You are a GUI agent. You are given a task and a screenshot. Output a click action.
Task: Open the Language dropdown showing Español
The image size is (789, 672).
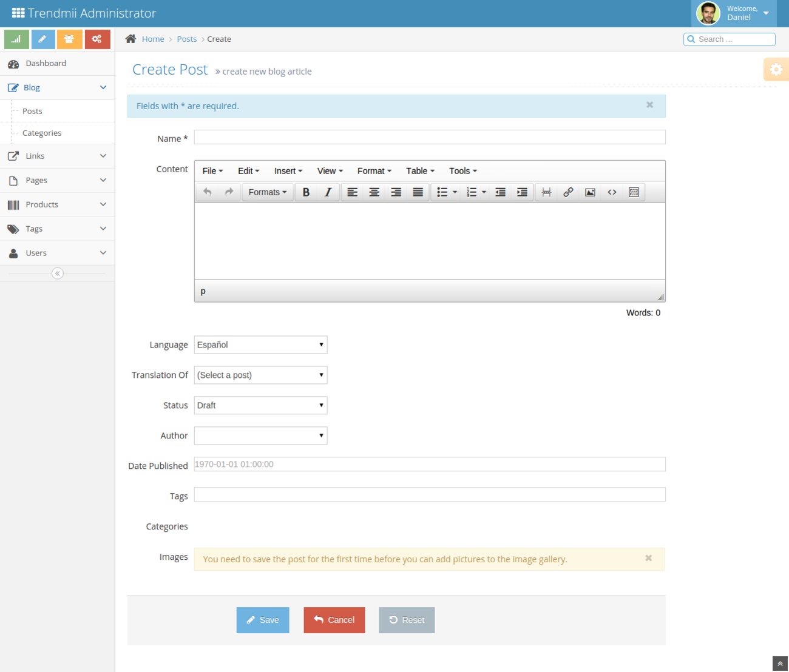click(x=260, y=344)
